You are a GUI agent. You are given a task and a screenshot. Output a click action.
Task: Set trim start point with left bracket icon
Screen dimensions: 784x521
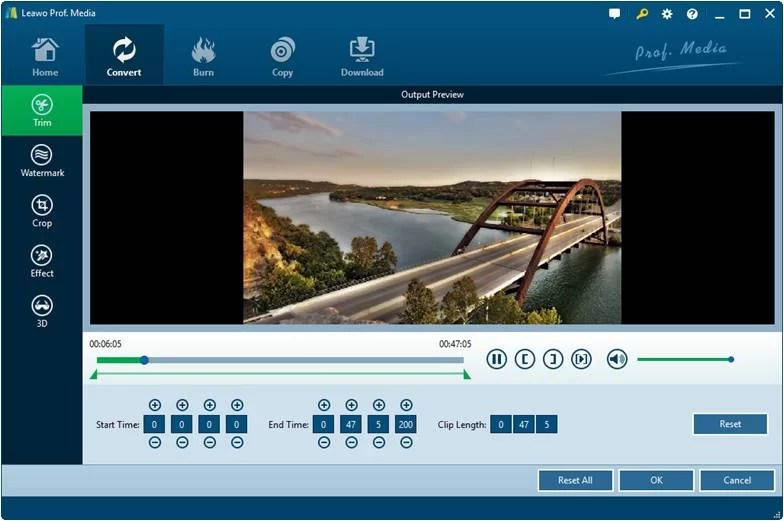pyautogui.click(x=524, y=359)
